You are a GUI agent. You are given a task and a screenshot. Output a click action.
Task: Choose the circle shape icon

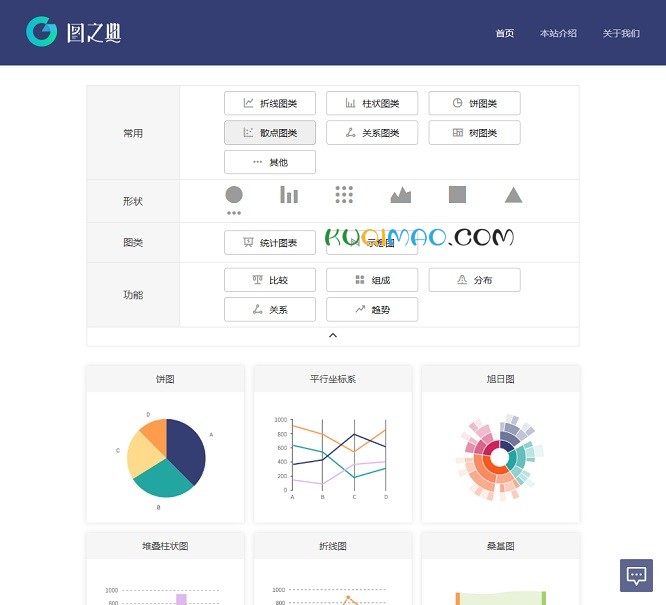[x=234, y=195]
